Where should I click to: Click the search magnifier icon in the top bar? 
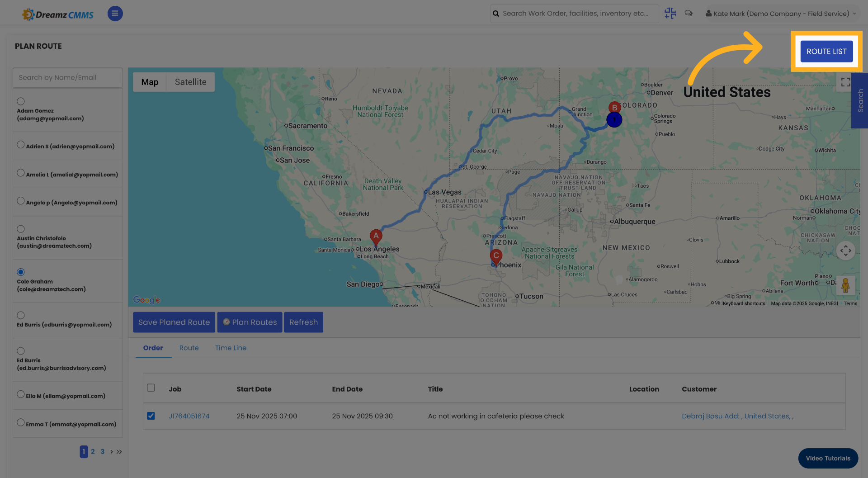pos(495,13)
